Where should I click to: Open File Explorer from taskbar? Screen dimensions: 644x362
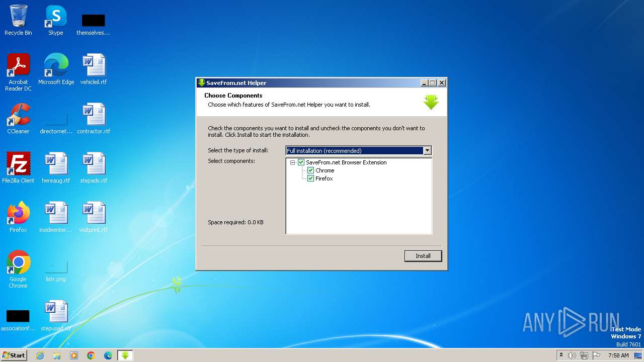tap(57, 355)
